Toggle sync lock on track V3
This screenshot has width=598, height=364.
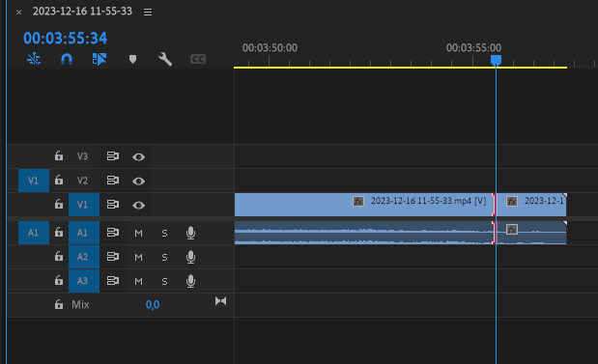[112, 155]
